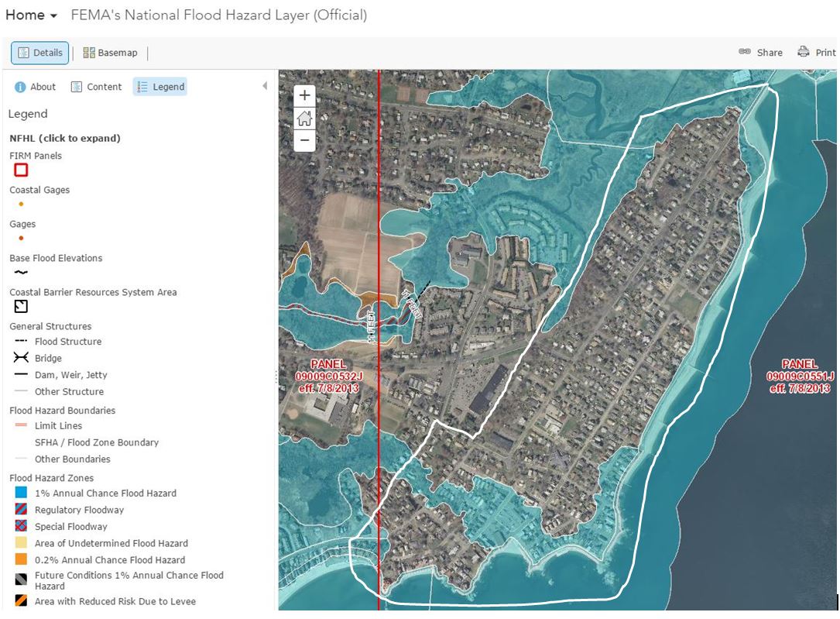Collapse the side panel with the arrow

coord(265,86)
